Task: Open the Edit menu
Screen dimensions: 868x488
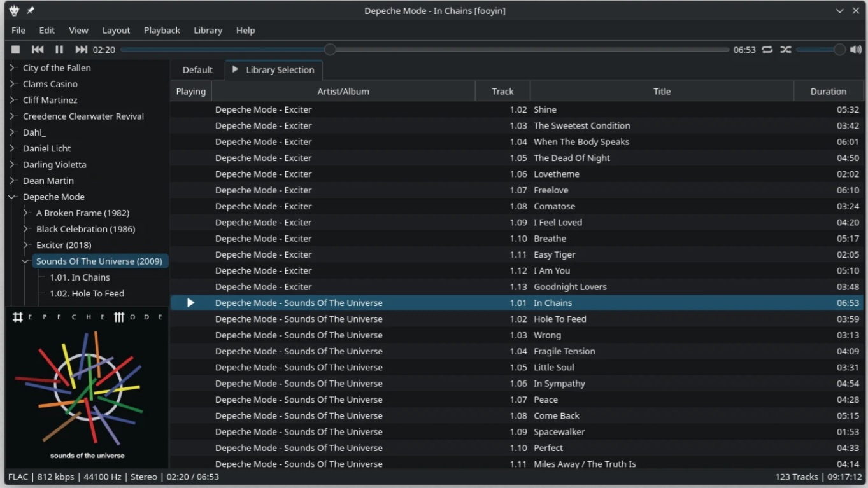Action: (x=46, y=30)
